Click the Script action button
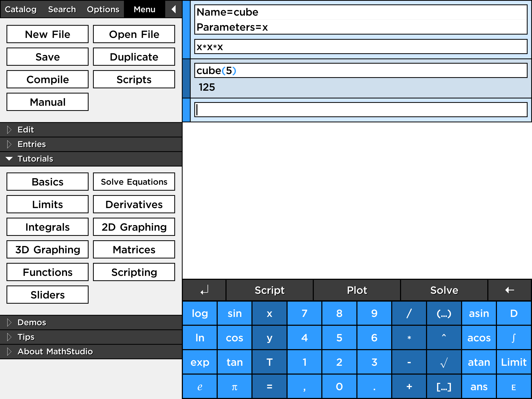This screenshot has width=532, height=399. tap(270, 290)
